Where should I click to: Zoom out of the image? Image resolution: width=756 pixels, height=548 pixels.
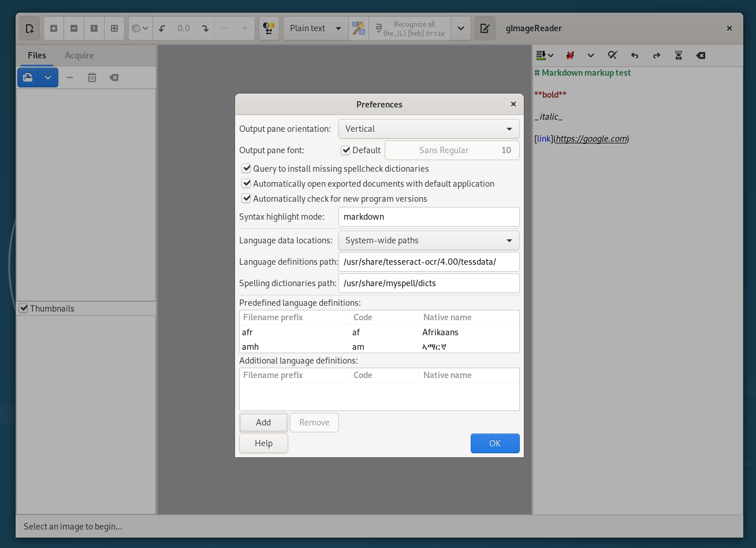tap(73, 28)
